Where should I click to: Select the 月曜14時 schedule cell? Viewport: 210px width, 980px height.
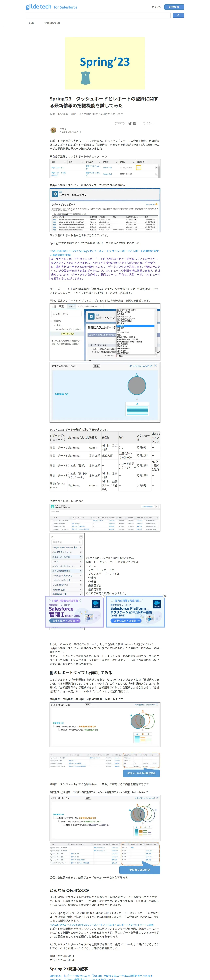point(144,475)
